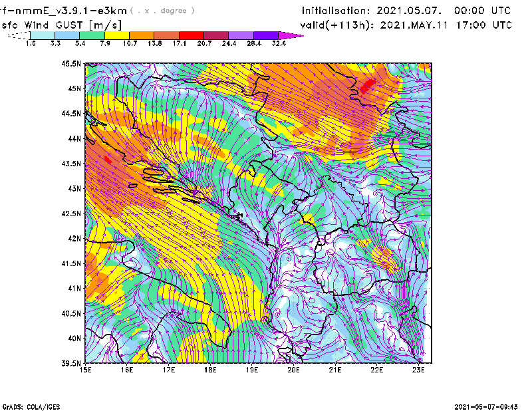Click the 45N latitude label
532x411 pixels.
click(74, 88)
